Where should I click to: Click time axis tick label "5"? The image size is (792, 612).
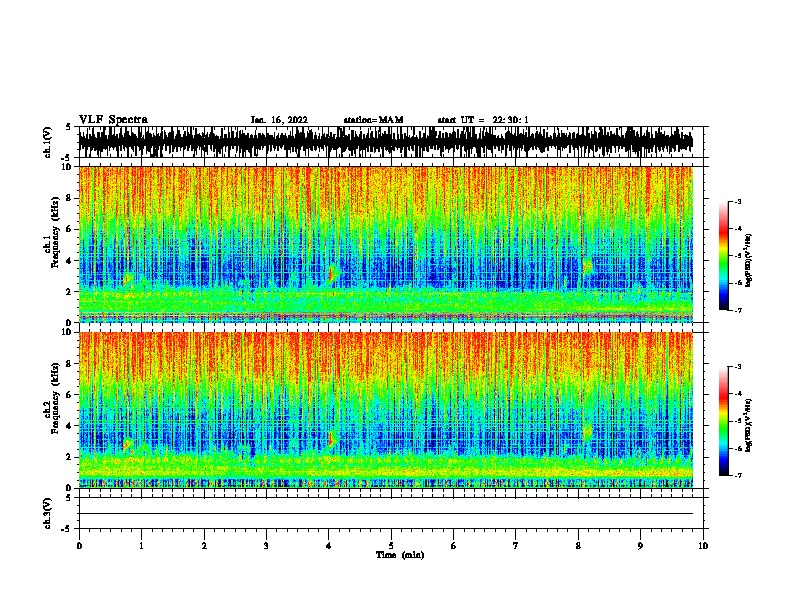(391, 546)
